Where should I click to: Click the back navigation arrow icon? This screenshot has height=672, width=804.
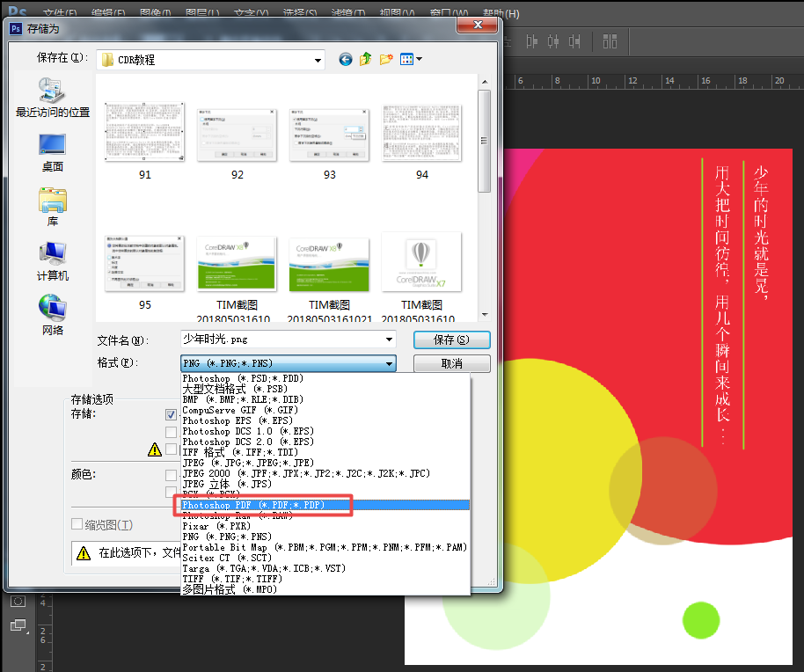(x=345, y=59)
